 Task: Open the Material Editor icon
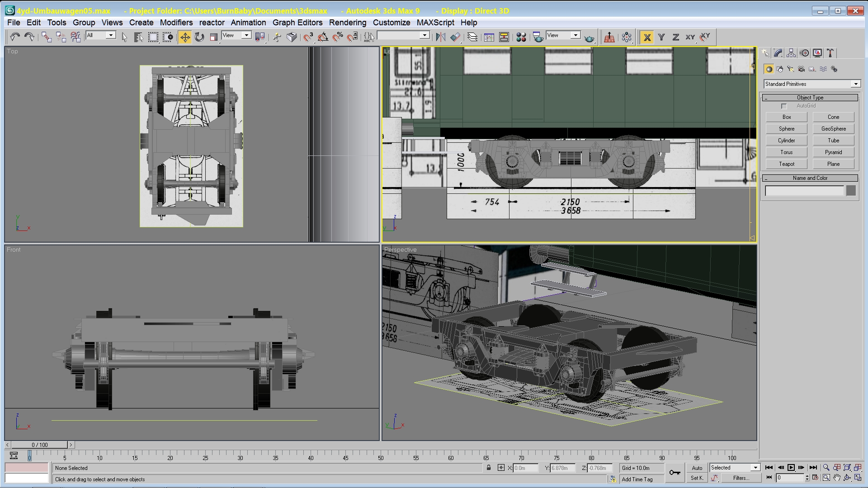(x=521, y=37)
